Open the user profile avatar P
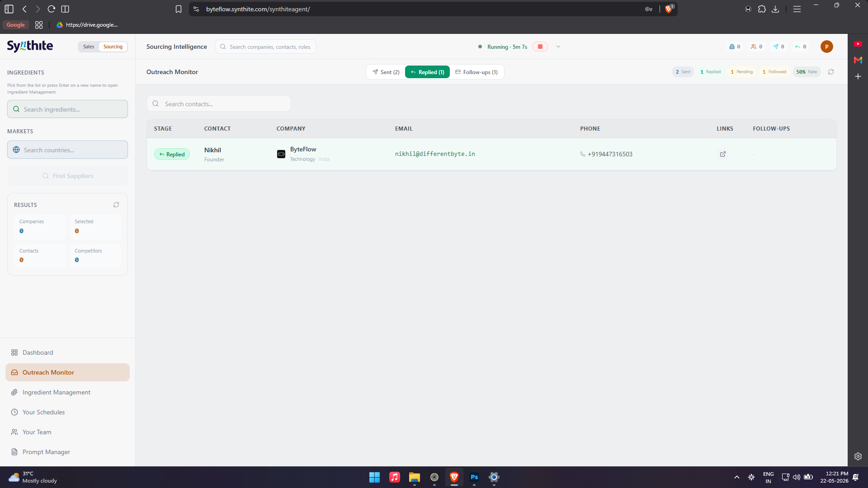This screenshot has width=868, height=488. [x=826, y=47]
